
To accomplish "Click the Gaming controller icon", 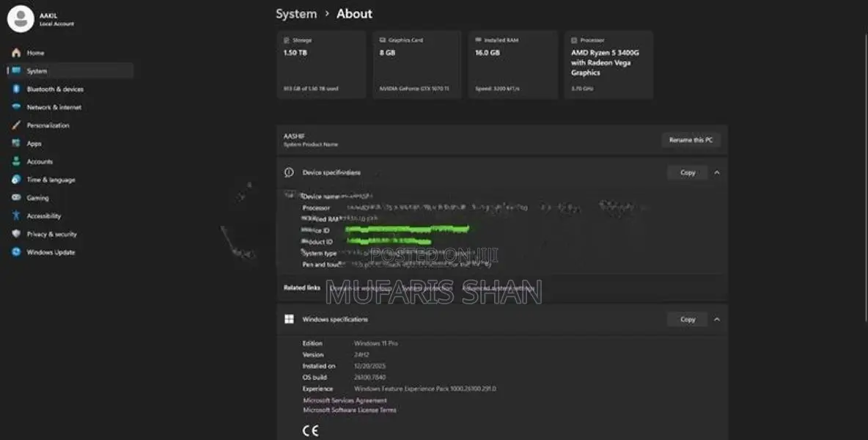I will click(x=16, y=197).
